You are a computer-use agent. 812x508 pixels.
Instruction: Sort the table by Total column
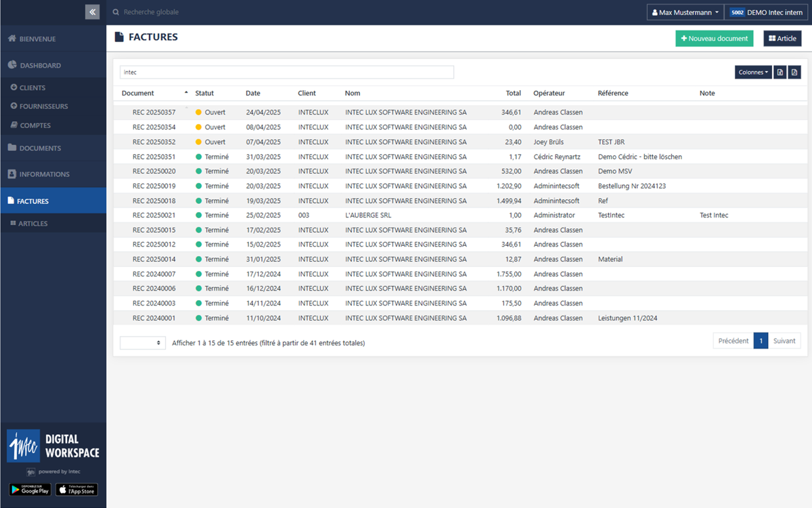click(514, 93)
